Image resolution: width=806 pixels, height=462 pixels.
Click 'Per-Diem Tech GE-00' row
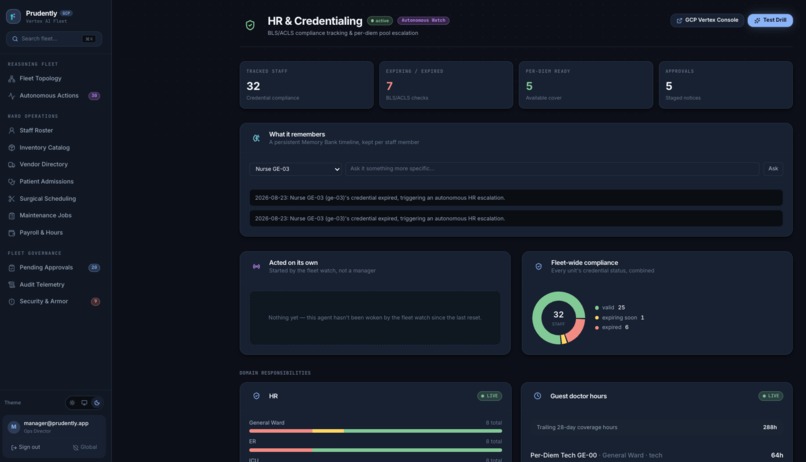(x=656, y=455)
